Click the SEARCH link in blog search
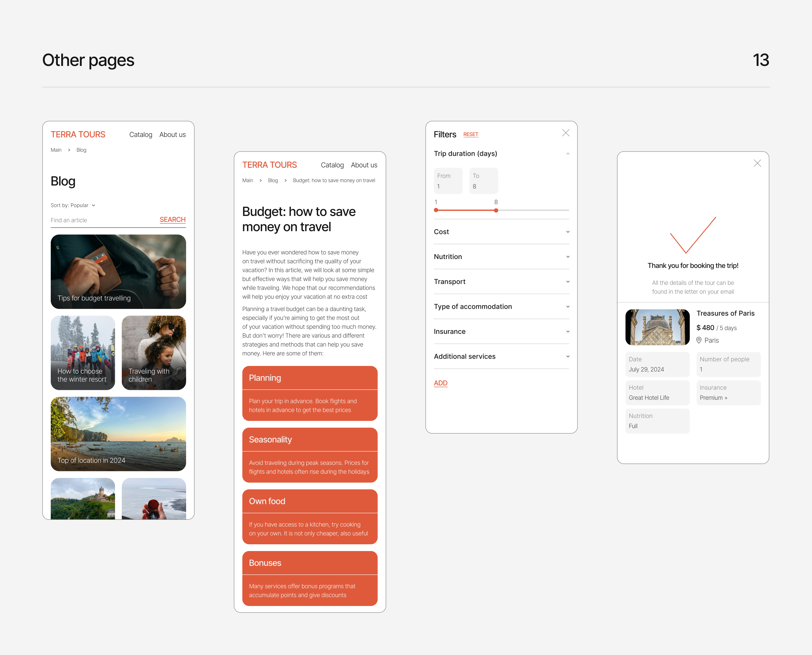Screen dimensions: 812x655 173,219
